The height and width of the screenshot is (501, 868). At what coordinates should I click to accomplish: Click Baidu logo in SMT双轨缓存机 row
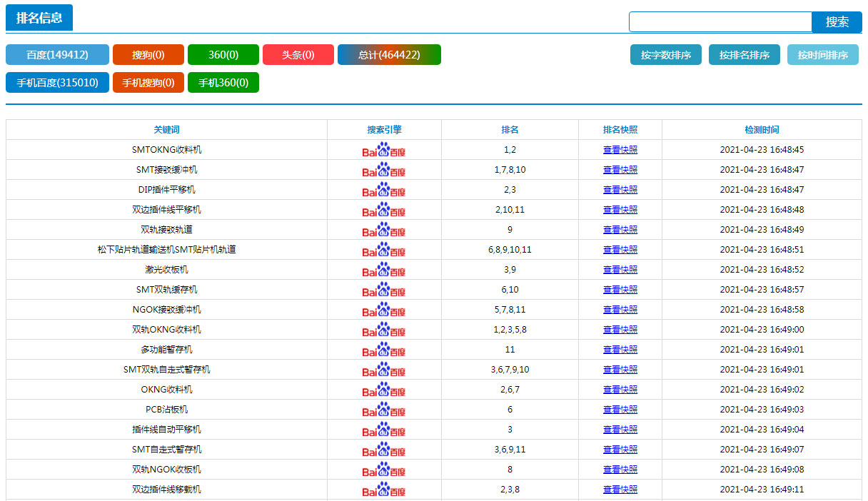pos(384,290)
